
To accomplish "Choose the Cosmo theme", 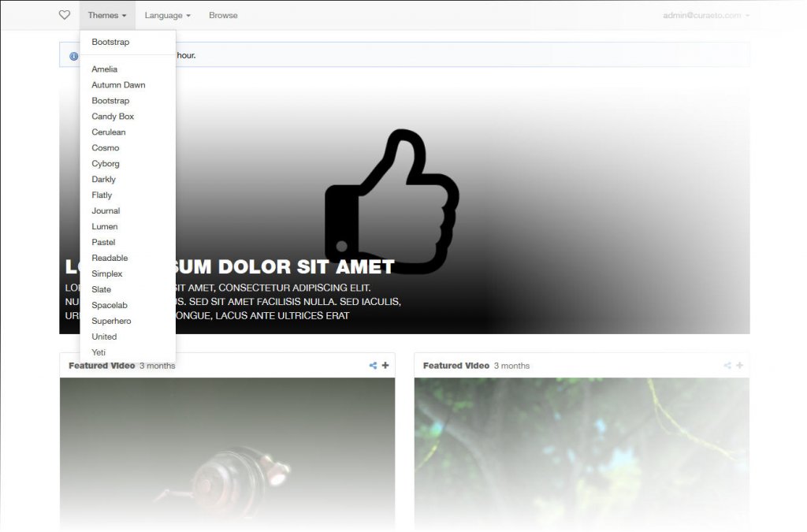I will pyautogui.click(x=128, y=147).
